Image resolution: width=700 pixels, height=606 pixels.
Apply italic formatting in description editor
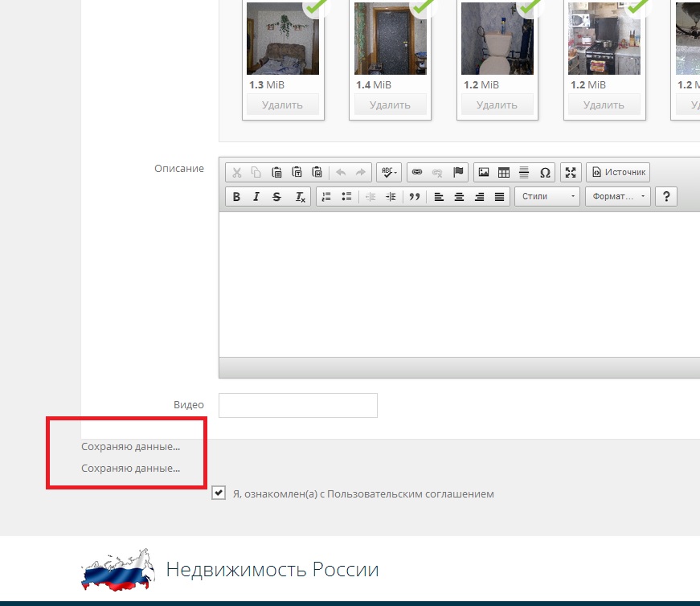click(256, 197)
